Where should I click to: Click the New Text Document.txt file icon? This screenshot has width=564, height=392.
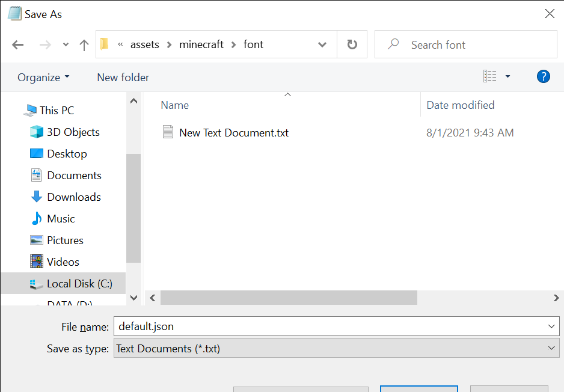168,132
